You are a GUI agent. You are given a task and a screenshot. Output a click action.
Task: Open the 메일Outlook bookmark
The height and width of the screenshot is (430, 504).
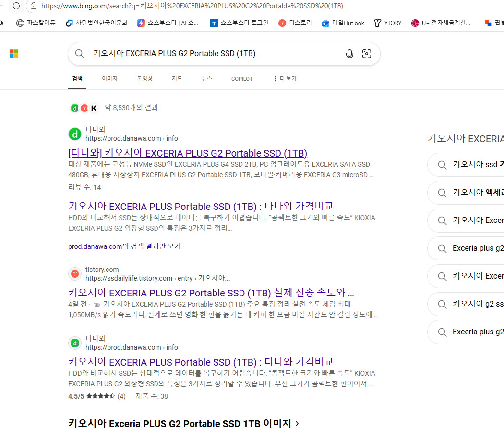tap(343, 23)
